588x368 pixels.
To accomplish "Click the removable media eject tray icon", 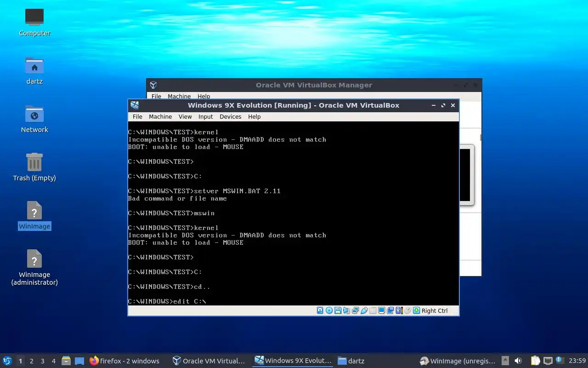I will (x=505, y=361).
